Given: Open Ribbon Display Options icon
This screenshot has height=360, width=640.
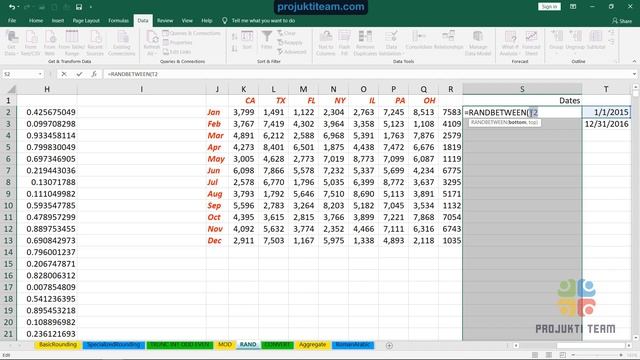Looking at the screenshot, I should tap(573, 7).
